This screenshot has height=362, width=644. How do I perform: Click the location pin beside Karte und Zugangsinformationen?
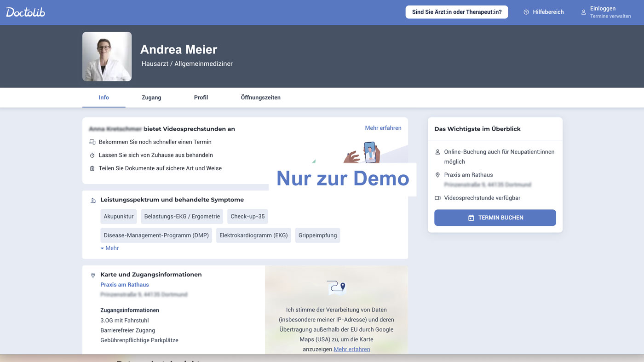pyautogui.click(x=93, y=275)
